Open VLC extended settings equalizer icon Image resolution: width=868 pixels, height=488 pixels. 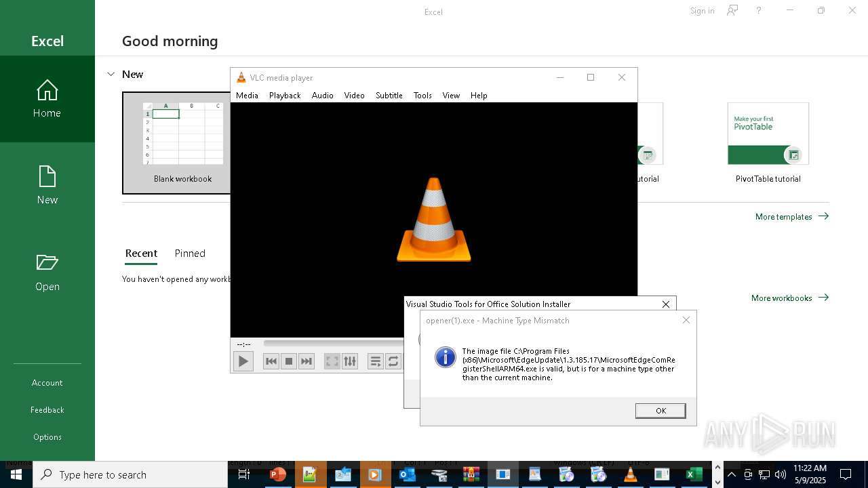[x=350, y=361]
